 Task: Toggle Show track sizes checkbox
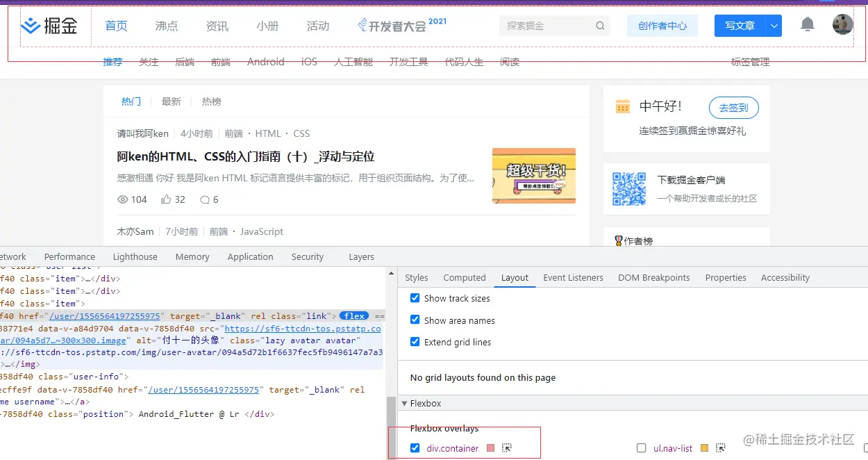(415, 298)
